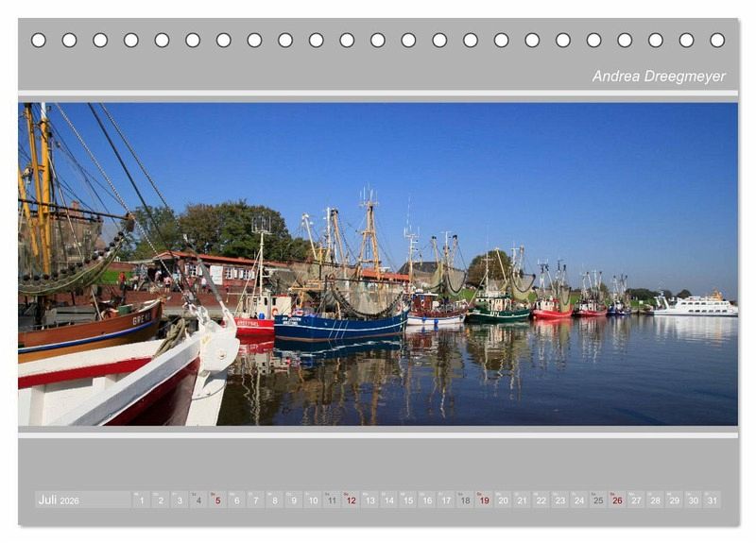
Task: Select day 23 in the calendar strip
Action: pyautogui.click(x=560, y=500)
